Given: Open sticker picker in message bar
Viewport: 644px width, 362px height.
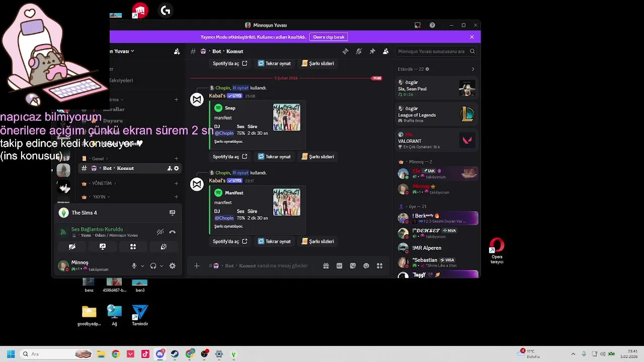Looking at the screenshot, I should tap(353, 266).
